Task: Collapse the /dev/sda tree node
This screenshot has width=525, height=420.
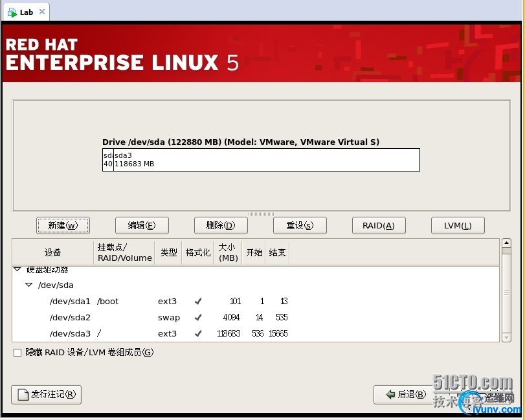Action: [x=28, y=285]
